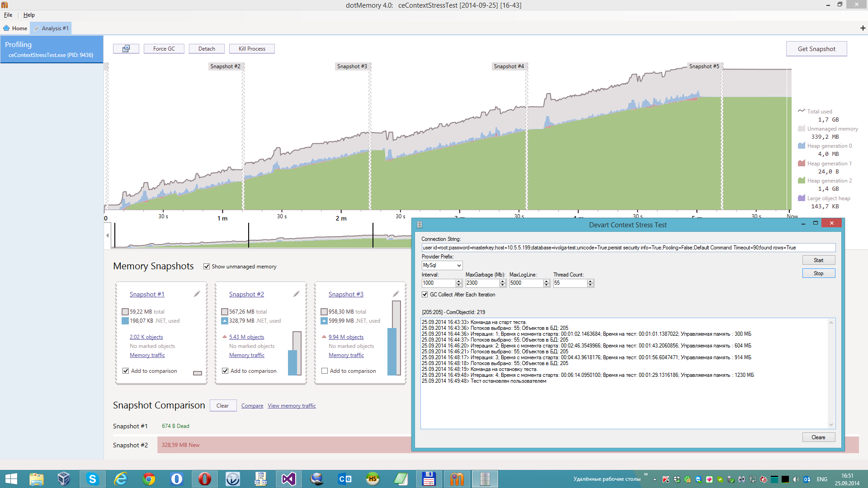Open the blue Opera Next taskbar icon
868x488 pixels.
pos(176,479)
